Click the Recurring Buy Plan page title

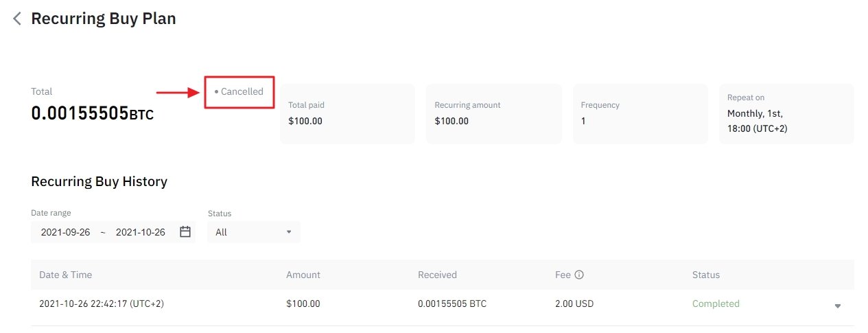coord(104,19)
